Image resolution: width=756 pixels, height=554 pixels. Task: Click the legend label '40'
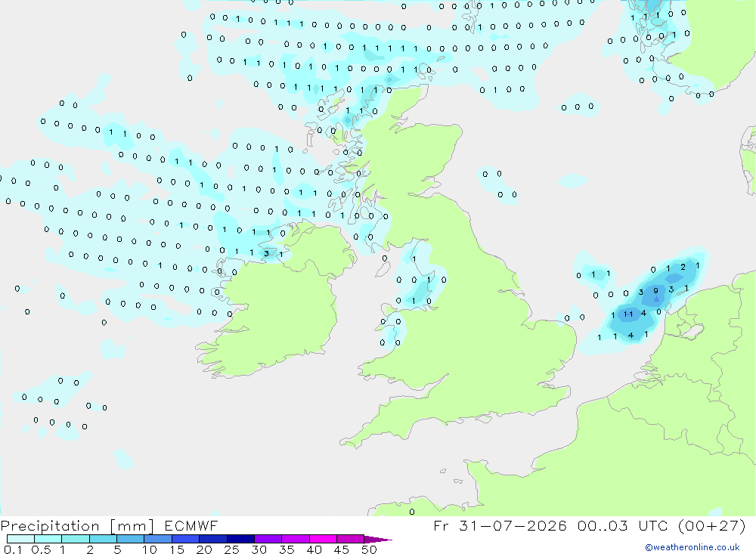(314, 549)
